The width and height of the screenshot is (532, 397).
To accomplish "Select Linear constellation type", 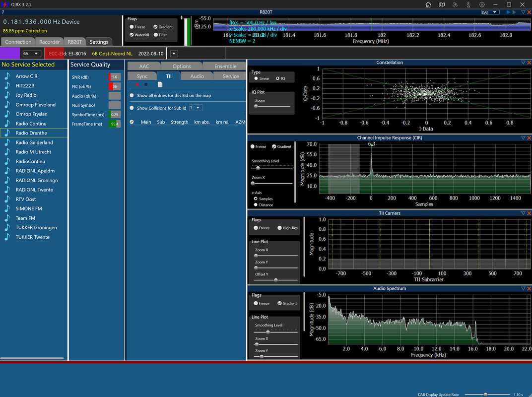I will [256, 78].
